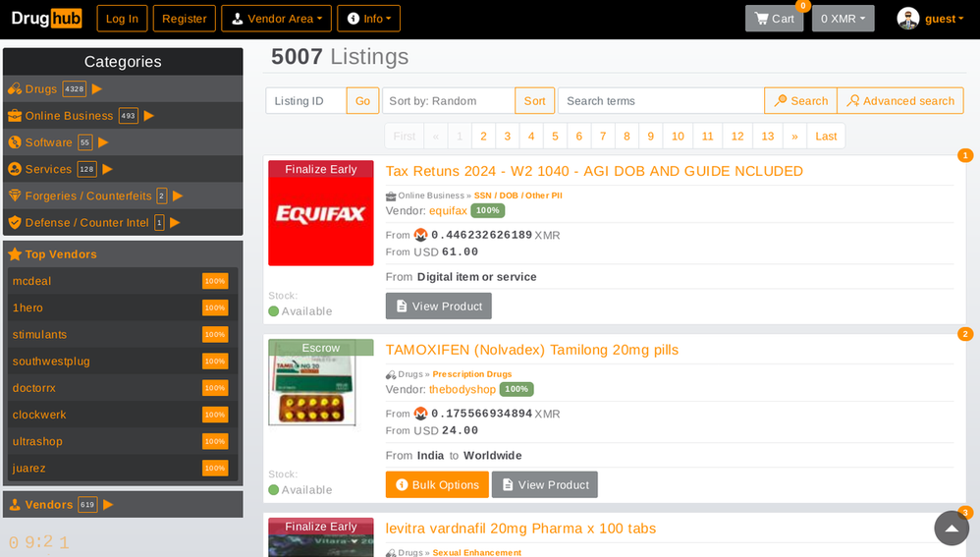Click the Drughub logo
This screenshot has width=980, height=557.
click(46, 18)
